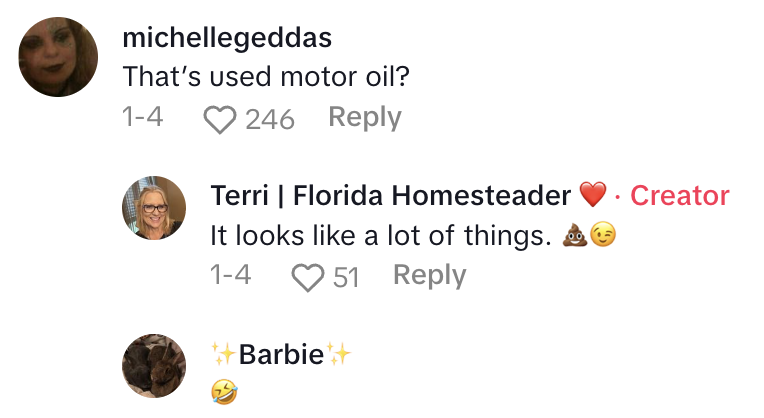Click the sparkle emoji before Barbie's name
The height and width of the screenshot is (418, 764).
tap(224, 354)
